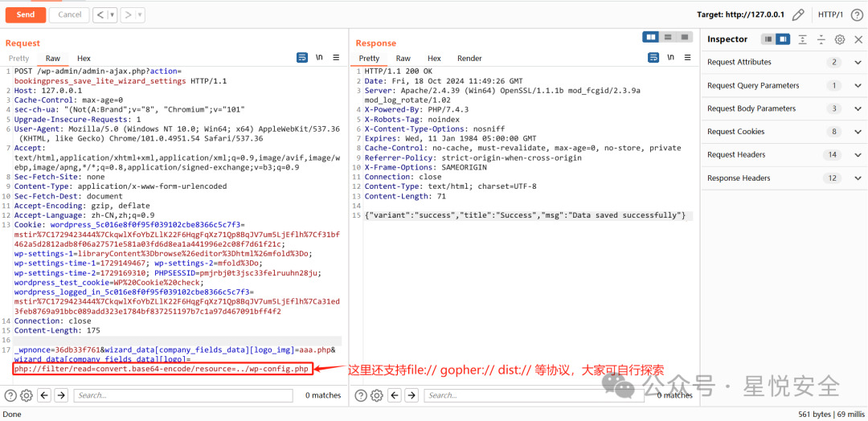868x421 pixels.
Task: Select Request Hex tab
Action: (x=84, y=58)
